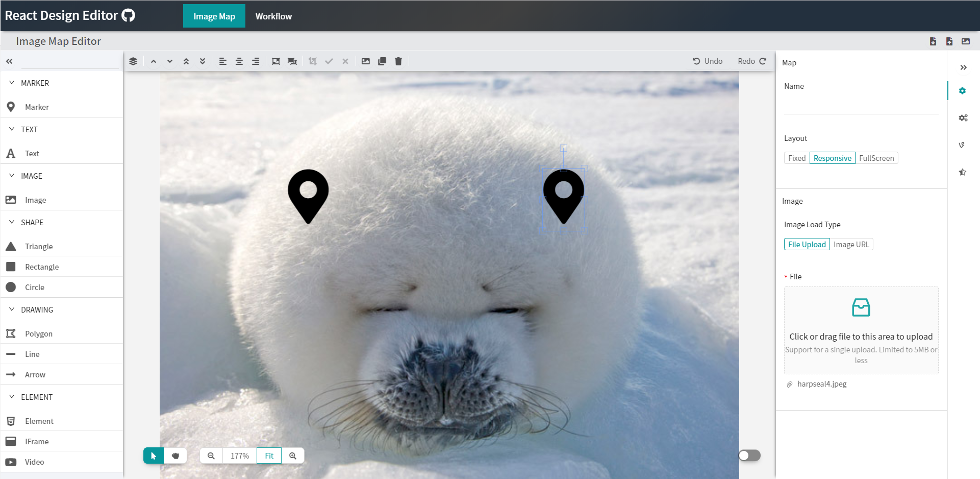Click the align center icon
Viewport: 980px width, 479px height.
pos(239,61)
